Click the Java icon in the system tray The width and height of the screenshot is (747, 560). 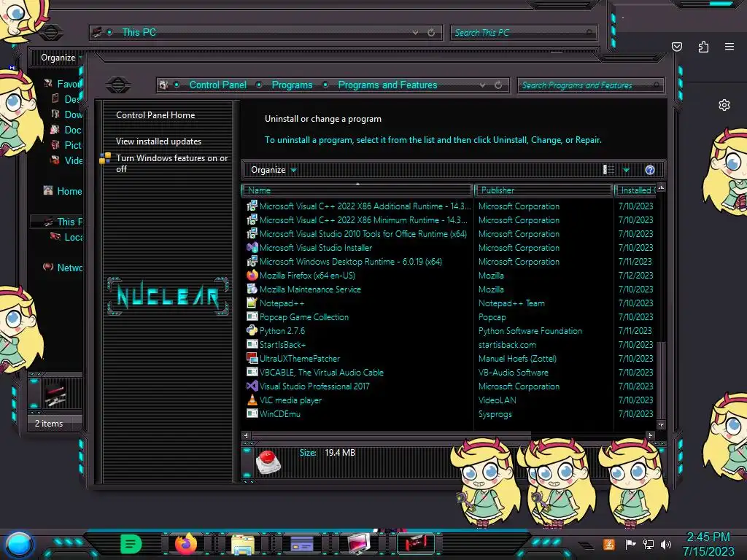[x=609, y=544]
